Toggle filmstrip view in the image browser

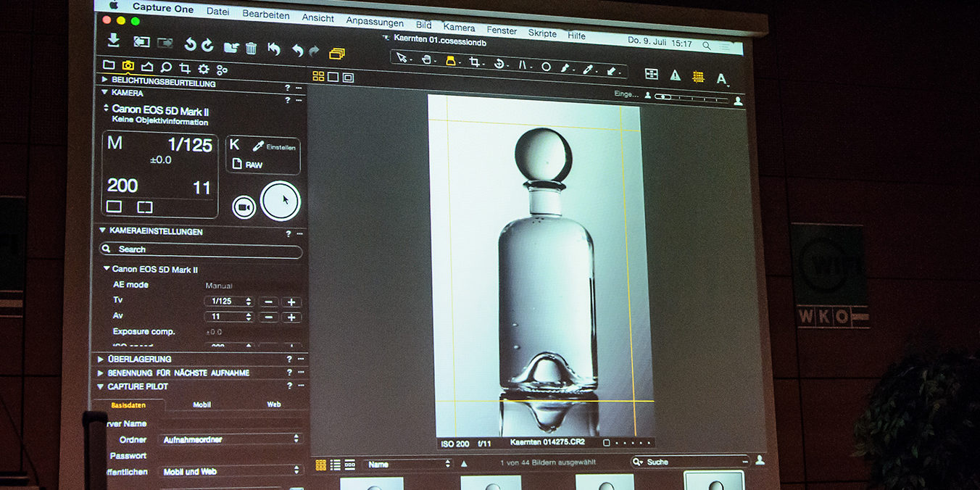[349, 464]
